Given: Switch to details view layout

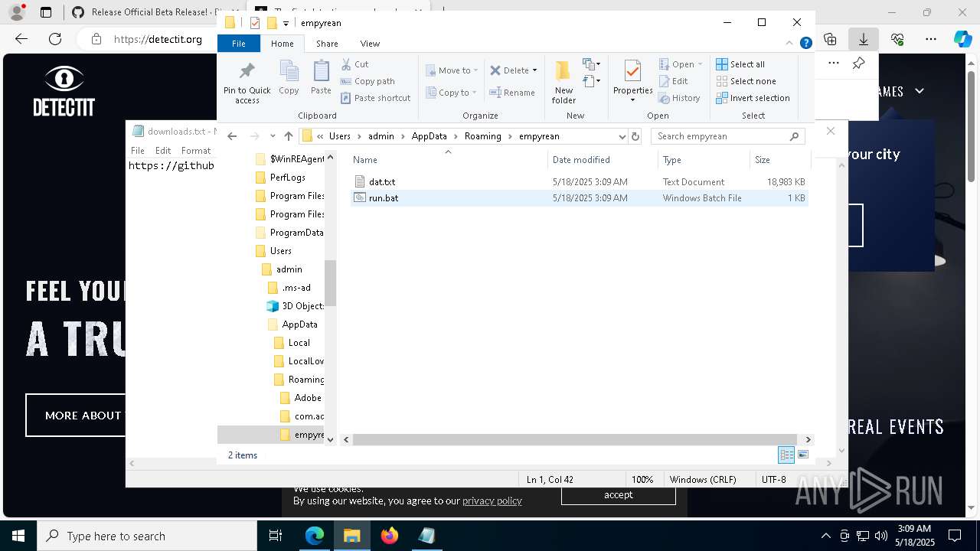Looking at the screenshot, I should [786, 455].
